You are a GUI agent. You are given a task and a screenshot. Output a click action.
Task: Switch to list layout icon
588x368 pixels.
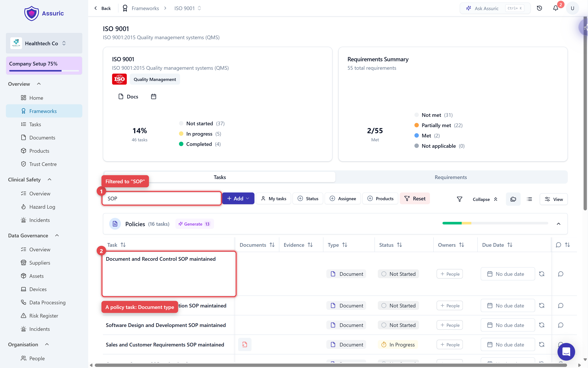coord(529,199)
